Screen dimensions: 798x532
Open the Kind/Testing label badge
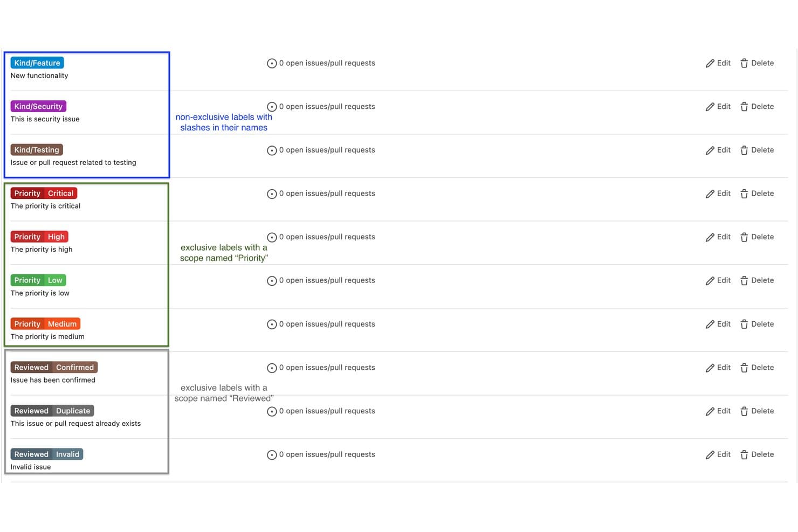click(x=37, y=150)
